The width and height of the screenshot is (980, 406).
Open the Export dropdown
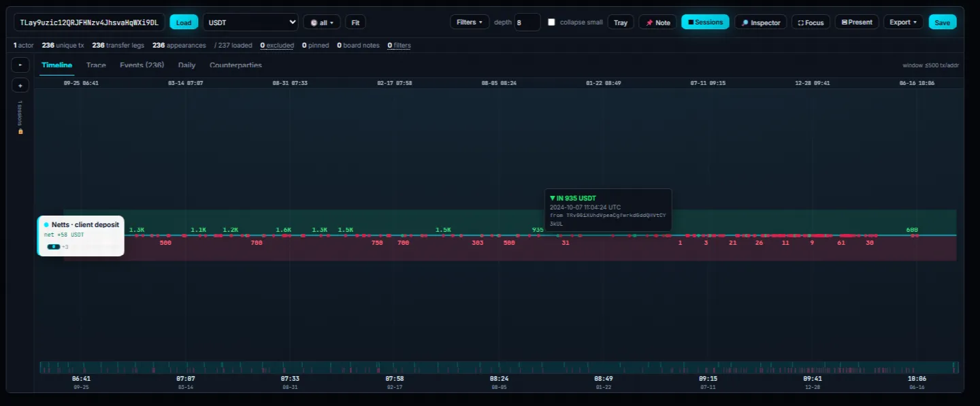pyautogui.click(x=903, y=22)
